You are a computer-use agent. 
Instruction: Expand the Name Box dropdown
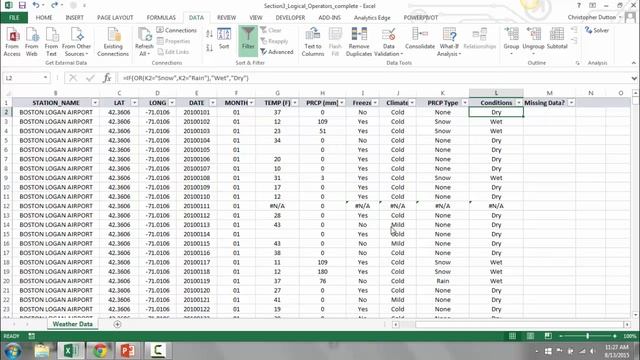tap(45, 78)
